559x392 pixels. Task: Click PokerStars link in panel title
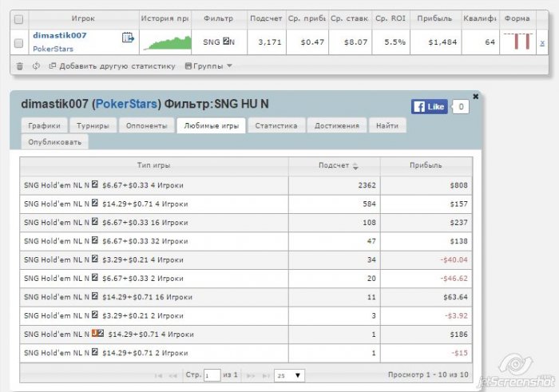pyautogui.click(x=126, y=104)
